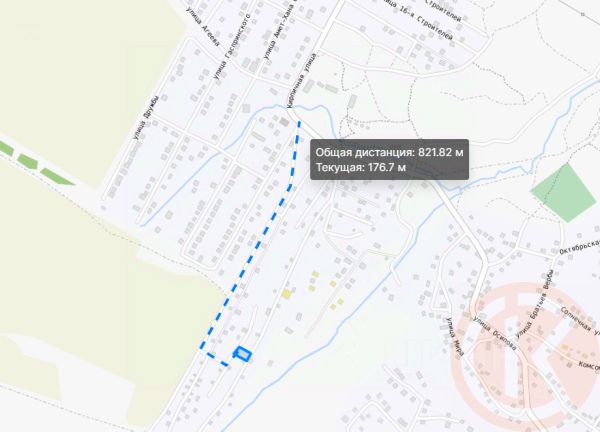Click the 'улица Мира' street label

point(455,336)
